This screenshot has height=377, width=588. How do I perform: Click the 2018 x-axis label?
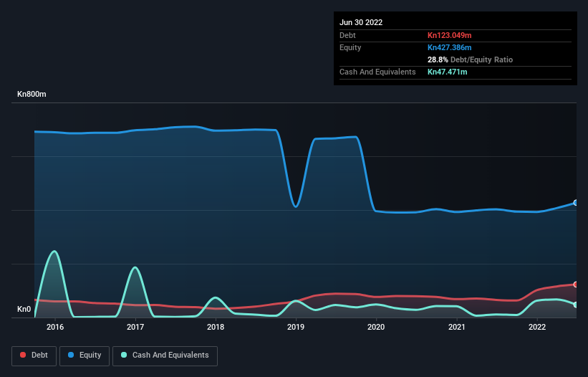click(x=216, y=327)
